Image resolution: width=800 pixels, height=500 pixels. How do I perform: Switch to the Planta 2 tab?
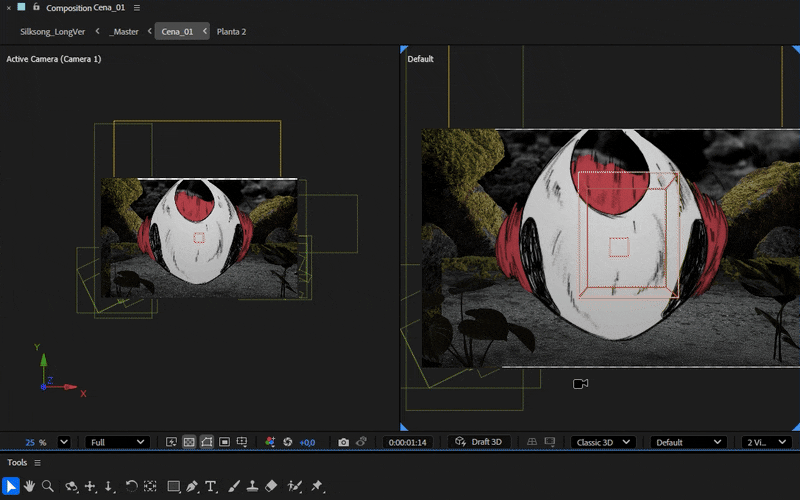coord(231,32)
